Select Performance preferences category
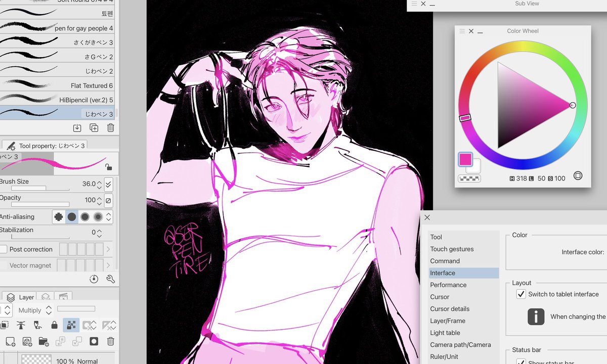607x364 pixels. click(x=448, y=285)
